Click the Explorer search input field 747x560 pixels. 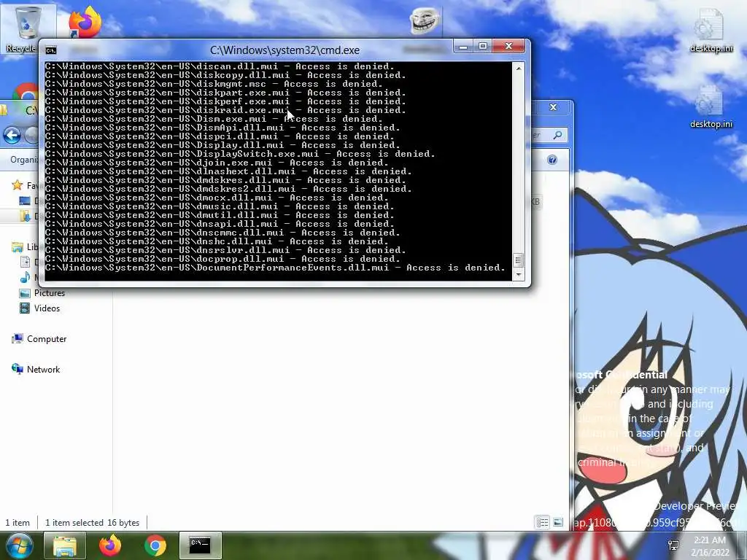click(541, 135)
